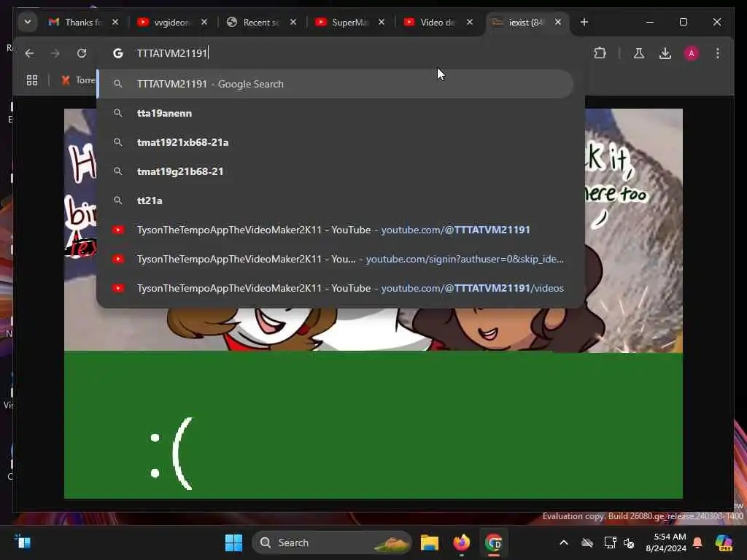Open the profile avatar 'A'
The height and width of the screenshot is (560, 747).
(x=692, y=53)
